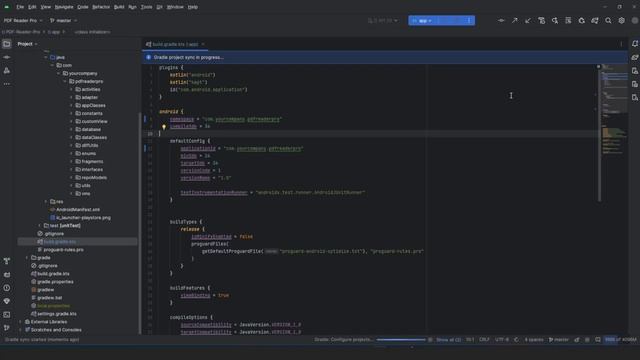Viewport: 640px width, 360px height.
Task: Open the master branch dropdown
Action: [x=63, y=20]
